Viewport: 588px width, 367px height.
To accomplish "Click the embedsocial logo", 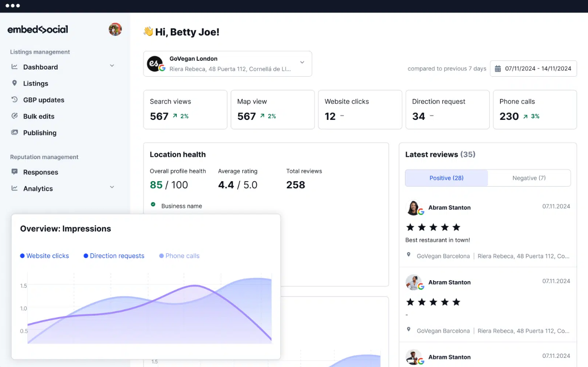I will pos(38,30).
